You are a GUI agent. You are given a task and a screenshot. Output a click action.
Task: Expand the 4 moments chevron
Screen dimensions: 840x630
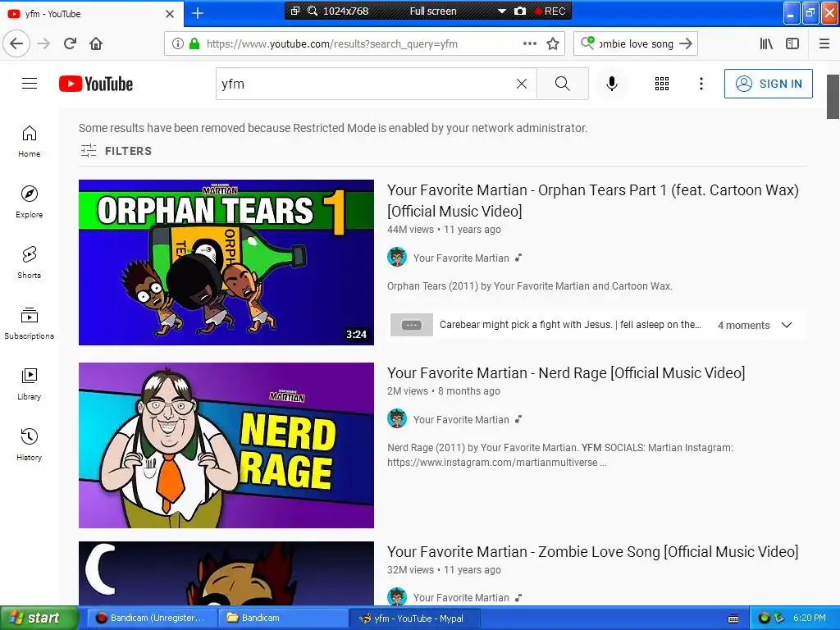[787, 325]
